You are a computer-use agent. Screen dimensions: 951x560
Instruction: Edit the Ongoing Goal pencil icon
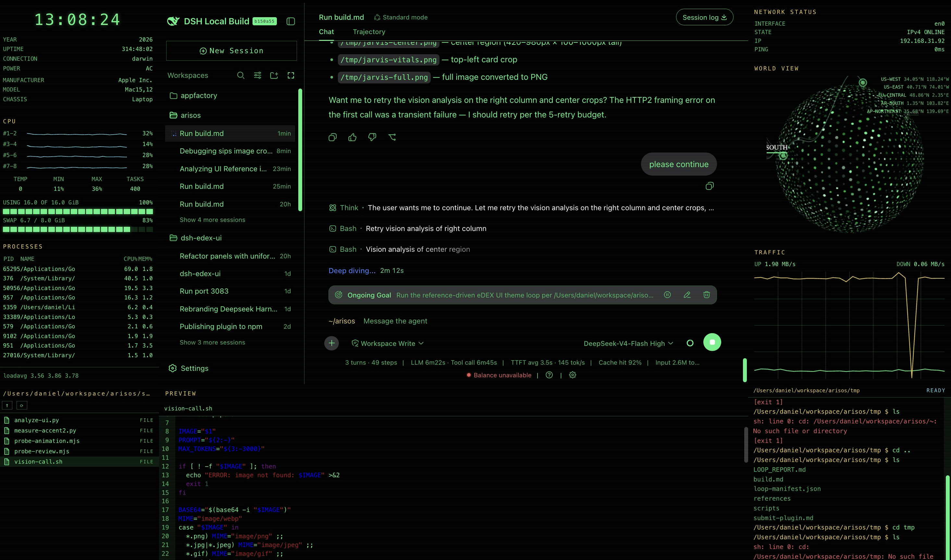[687, 295]
